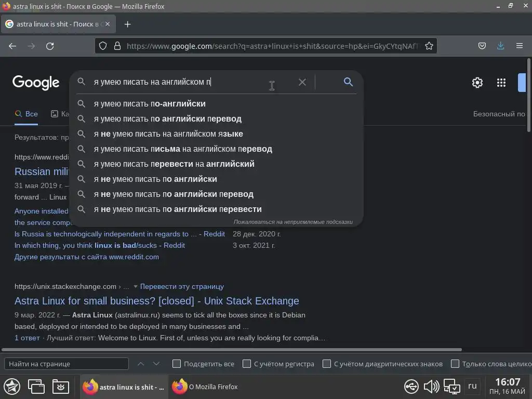Enable 'Только слова целиком' checkbox
Image resolution: width=532 pixels, height=399 pixels.
455,364
